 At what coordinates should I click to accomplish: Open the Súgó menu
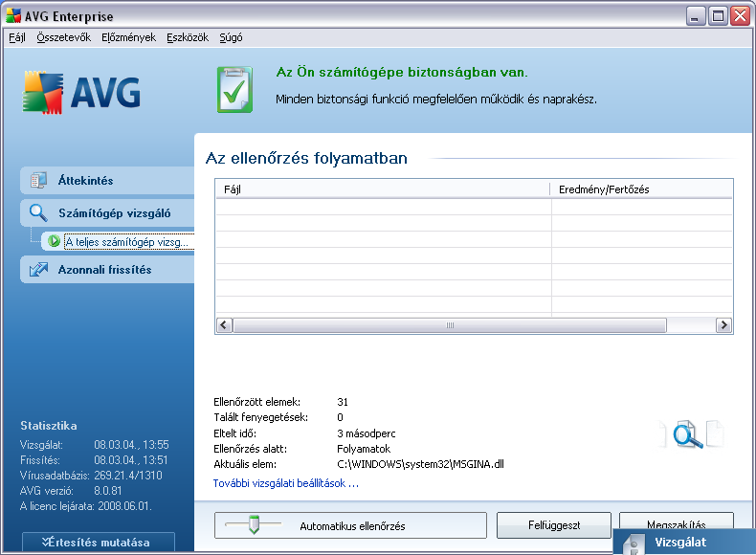pos(231,37)
